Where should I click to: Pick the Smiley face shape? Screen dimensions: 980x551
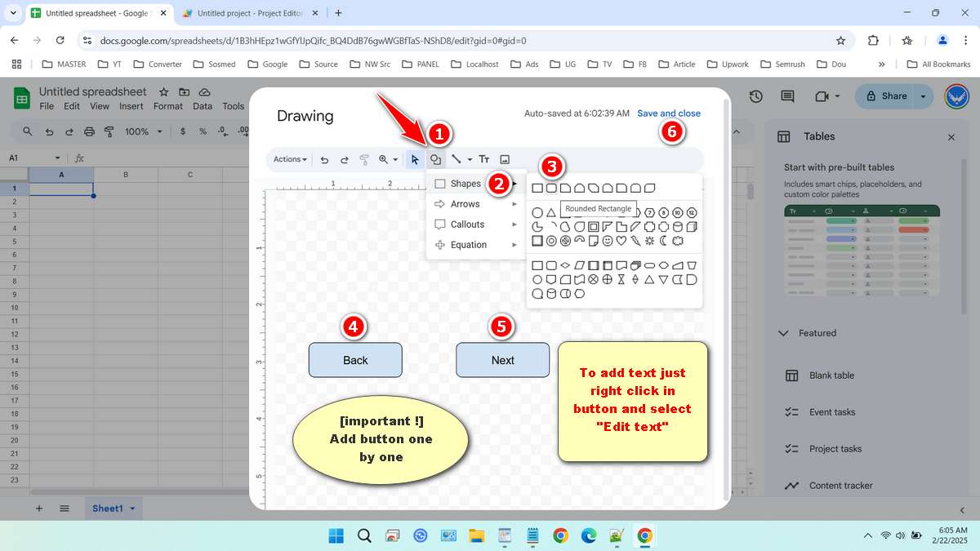click(x=607, y=241)
